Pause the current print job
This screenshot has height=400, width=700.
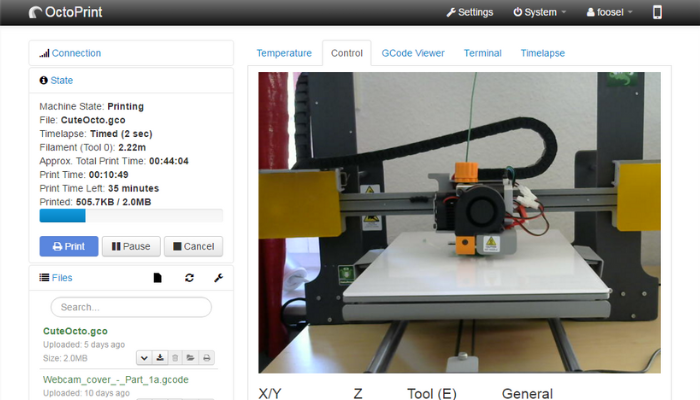pos(130,246)
